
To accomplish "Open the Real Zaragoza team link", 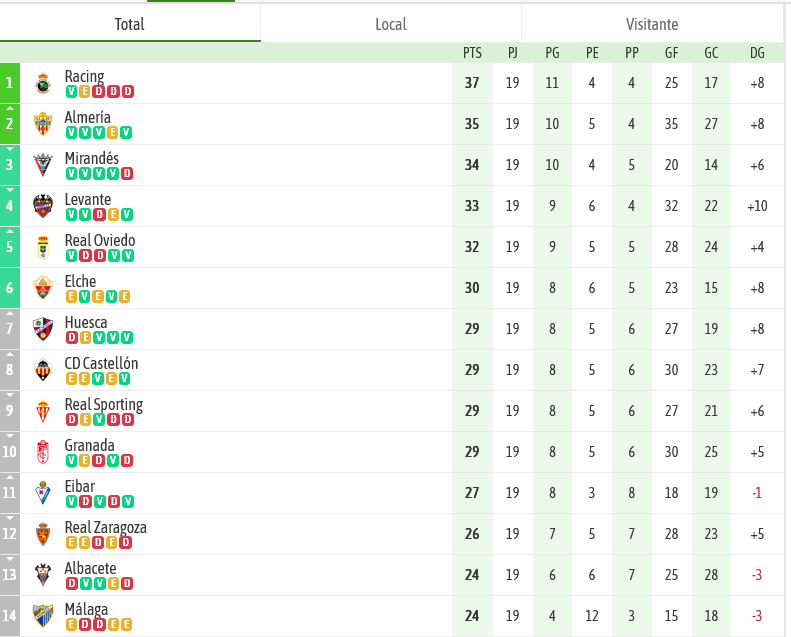I will 105,528.
